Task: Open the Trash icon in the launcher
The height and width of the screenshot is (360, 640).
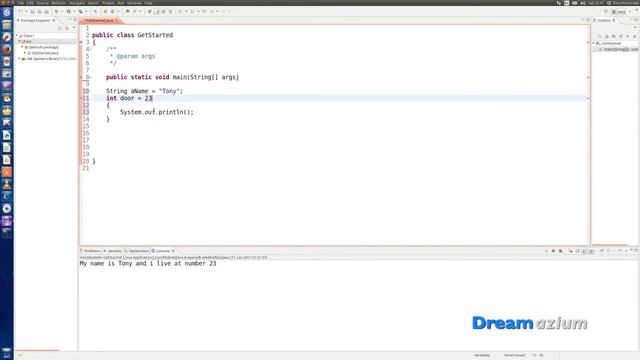Action: pyautogui.click(x=7, y=353)
